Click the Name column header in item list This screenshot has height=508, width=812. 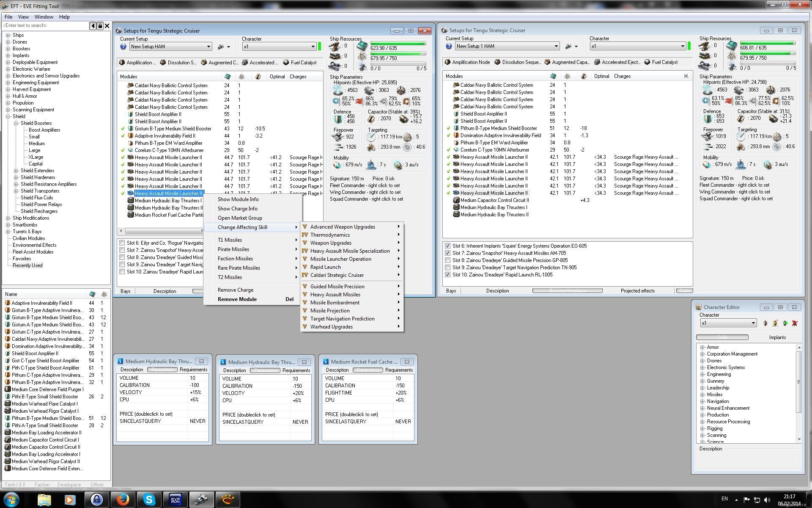click(x=44, y=294)
